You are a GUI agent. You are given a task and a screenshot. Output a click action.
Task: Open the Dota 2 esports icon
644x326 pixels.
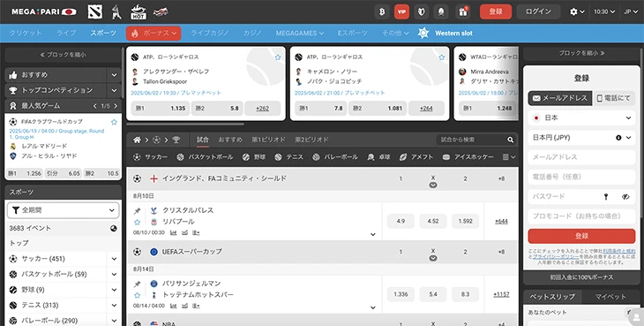tap(95, 11)
